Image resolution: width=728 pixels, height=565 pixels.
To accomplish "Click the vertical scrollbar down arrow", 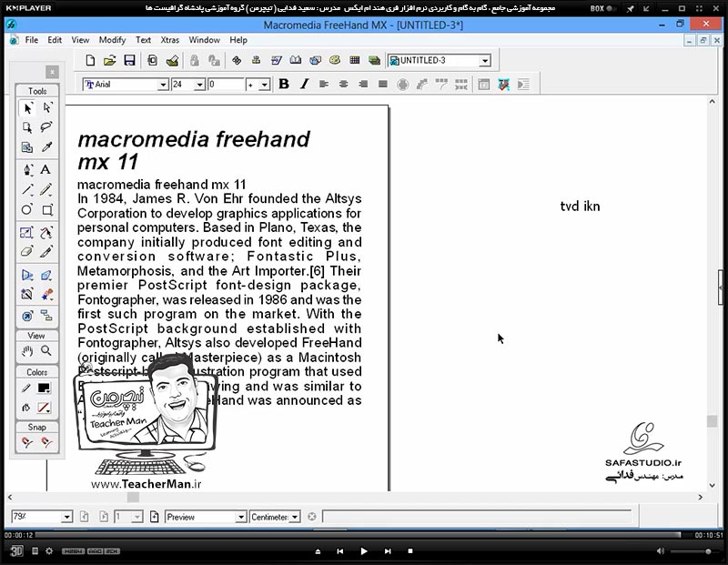I will click(x=713, y=485).
